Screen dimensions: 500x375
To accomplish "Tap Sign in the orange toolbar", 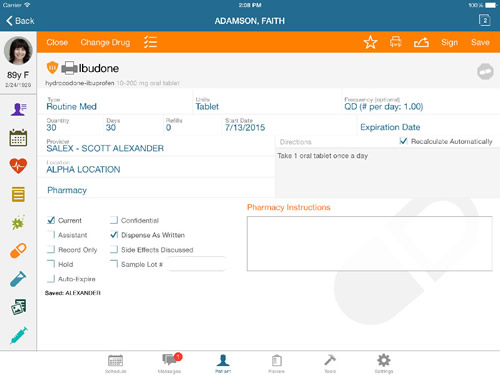I will coord(449,42).
